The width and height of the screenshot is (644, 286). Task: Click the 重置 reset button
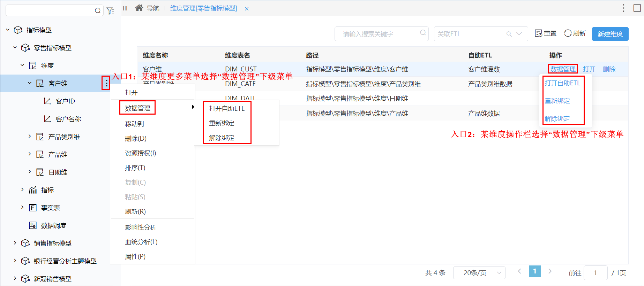tap(546, 33)
